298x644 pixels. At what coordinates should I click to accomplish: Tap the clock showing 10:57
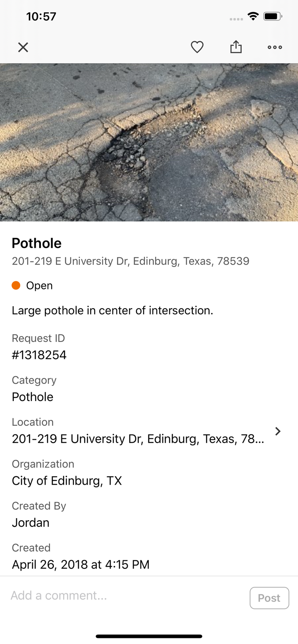[41, 16]
